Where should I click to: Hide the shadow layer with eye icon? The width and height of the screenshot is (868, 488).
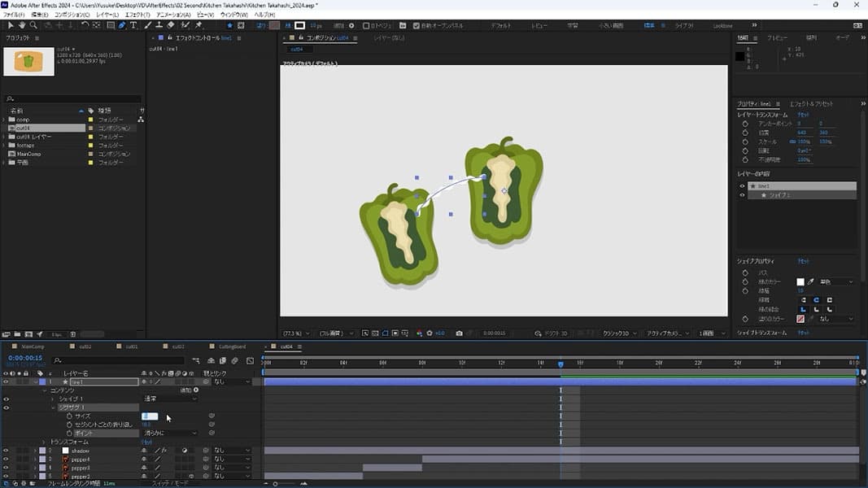point(6,451)
